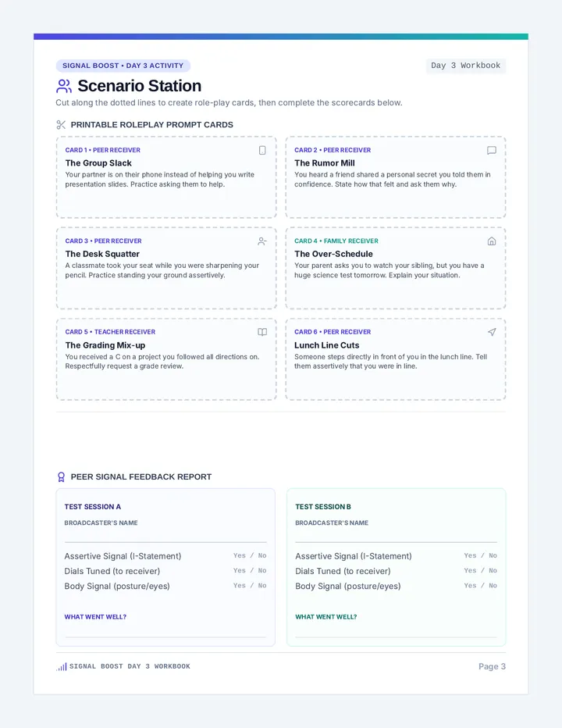Click the phone icon on The Group Slack card

[x=262, y=151]
